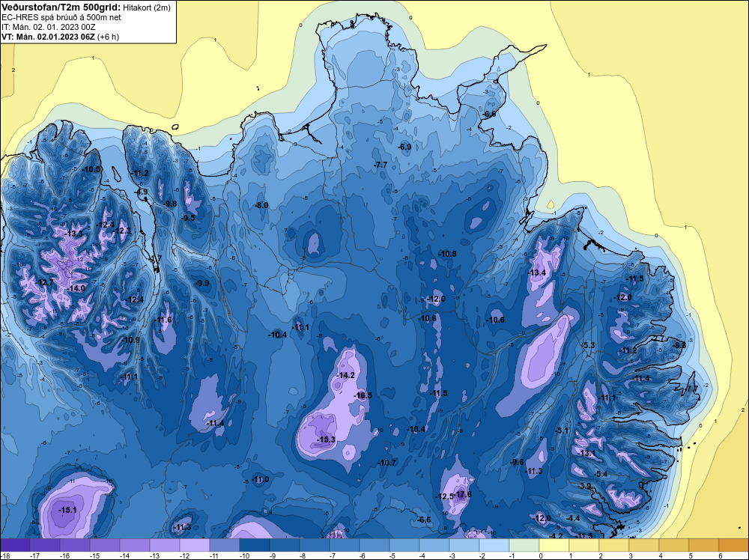
Task: Click the -10.8 temperature label
Action: click(448, 254)
